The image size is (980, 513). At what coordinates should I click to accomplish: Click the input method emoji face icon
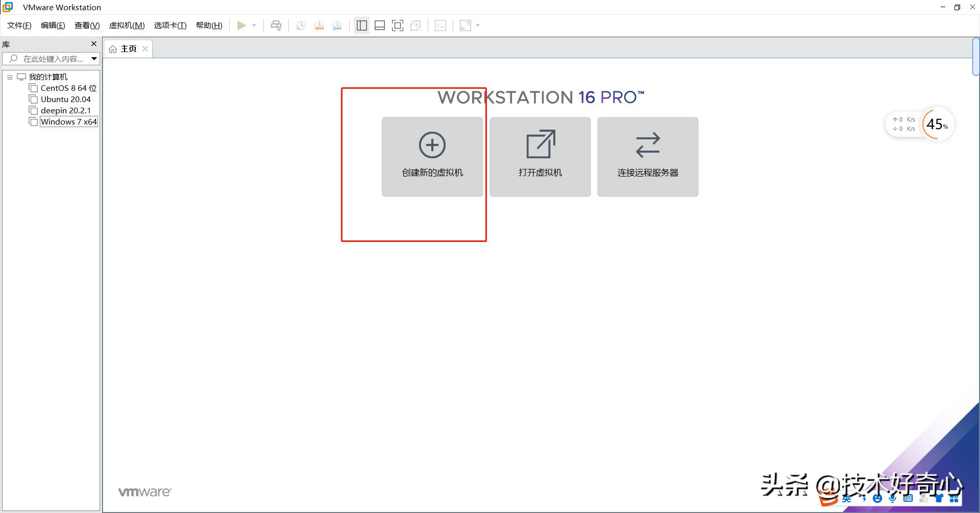point(877,499)
